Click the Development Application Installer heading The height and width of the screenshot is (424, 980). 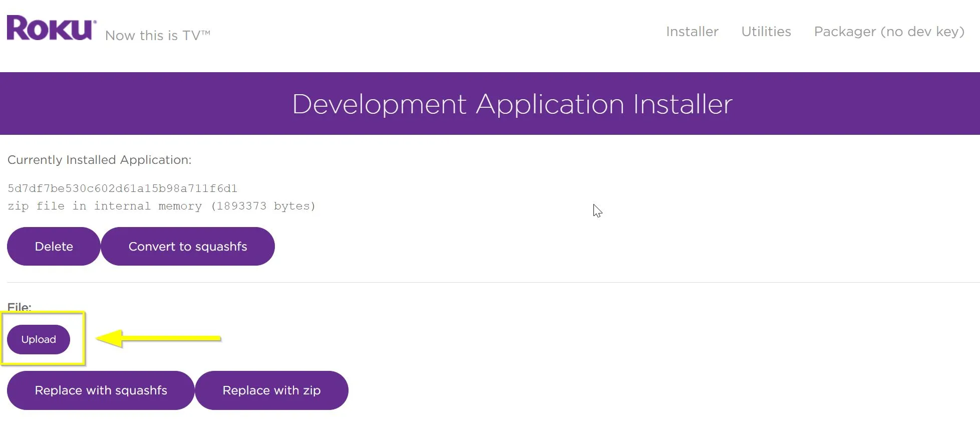512,104
